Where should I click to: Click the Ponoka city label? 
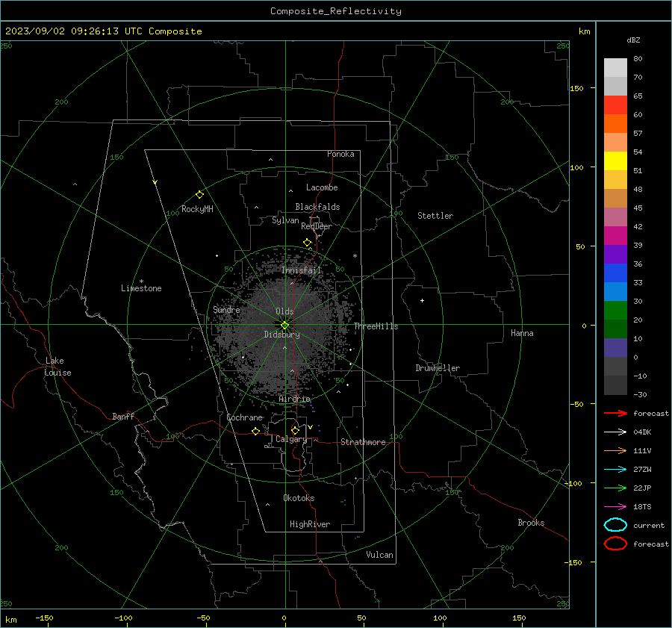pyautogui.click(x=340, y=154)
